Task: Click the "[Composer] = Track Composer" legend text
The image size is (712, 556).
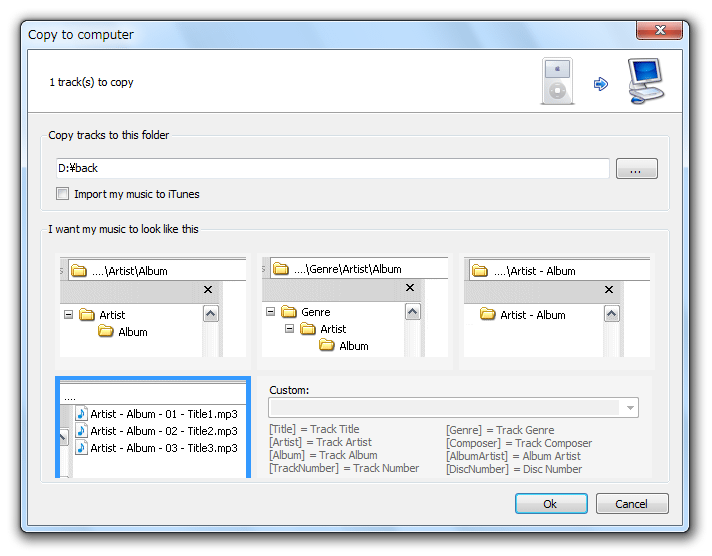Action: coord(519,443)
